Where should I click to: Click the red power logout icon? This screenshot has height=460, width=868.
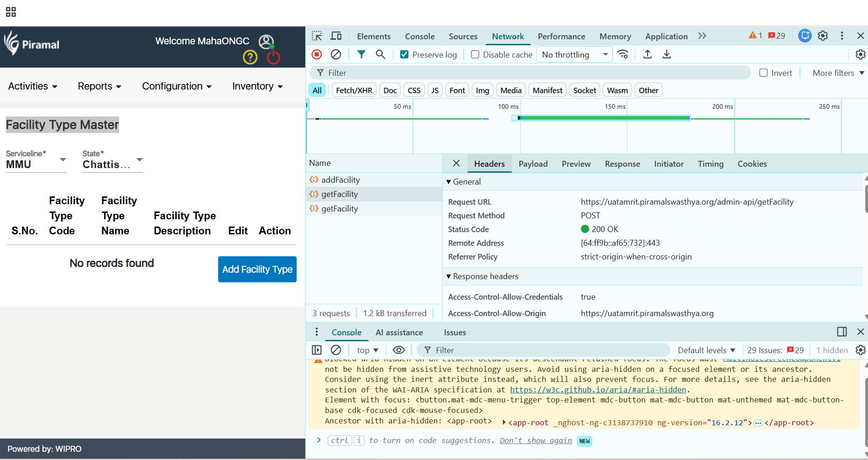[x=273, y=58]
